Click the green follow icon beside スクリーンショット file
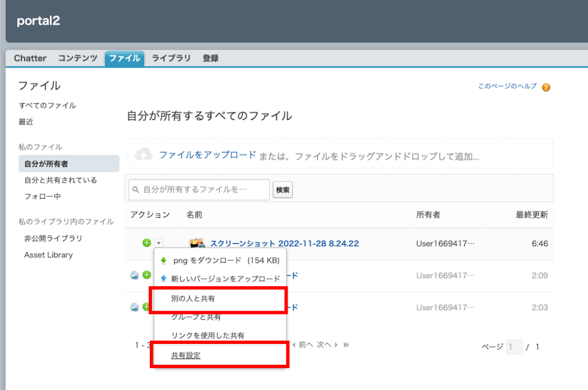This screenshot has width=588, height=390. point(146,243)
